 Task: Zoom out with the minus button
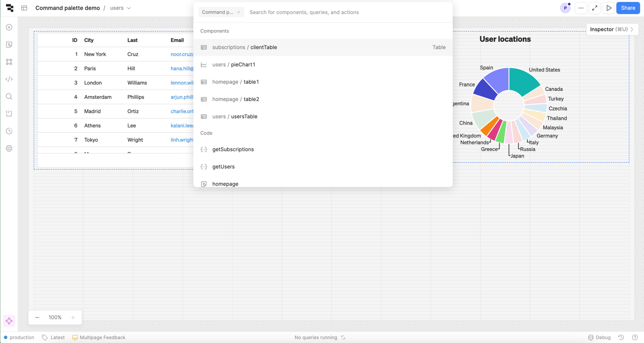click(x=37, y=317)
